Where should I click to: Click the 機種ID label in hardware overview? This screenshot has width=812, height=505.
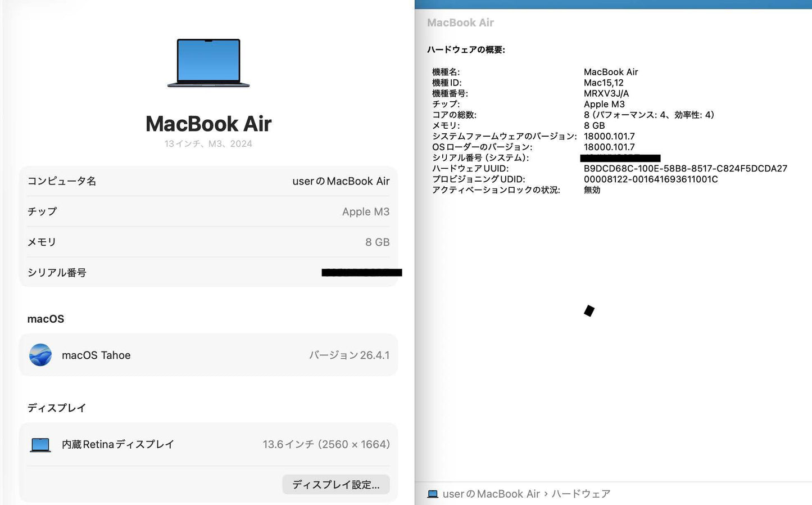tap(447, 83)
